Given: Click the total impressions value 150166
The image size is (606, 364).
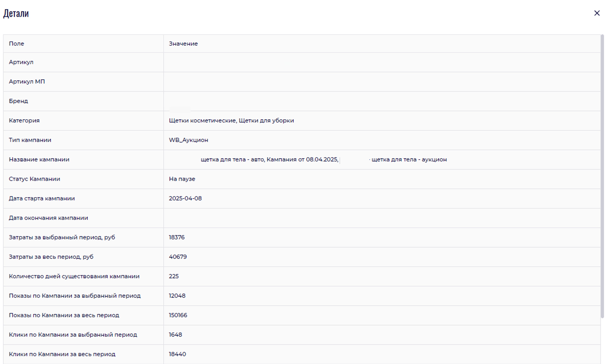Looking at the screenshot, I should 178,315.
